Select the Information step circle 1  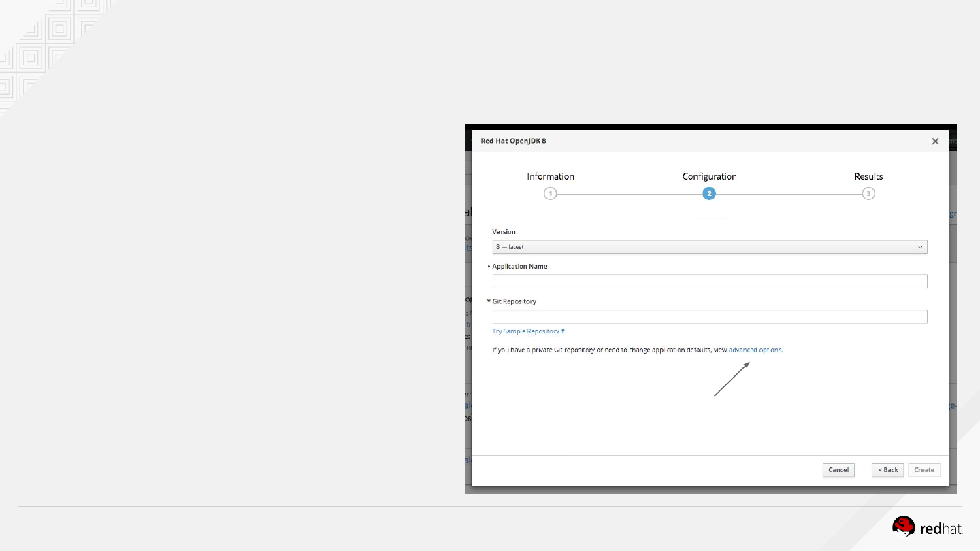[551, 194]
